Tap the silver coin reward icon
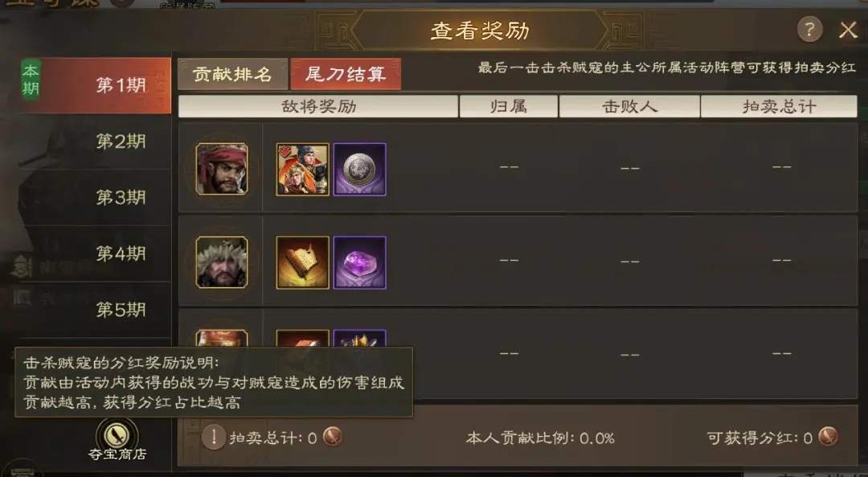The width and height of the screenshot is (868, 477). click(359, 169)
